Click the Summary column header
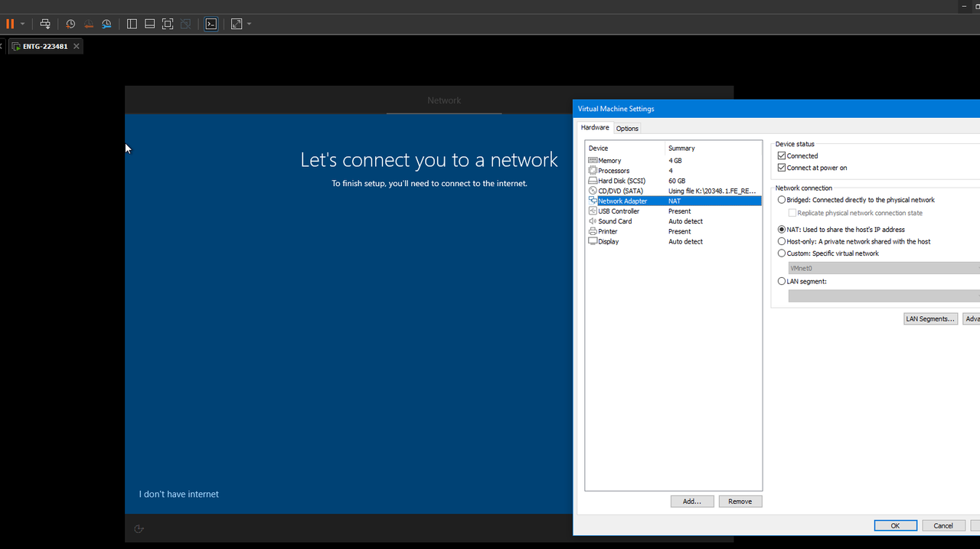The height and width of the screenshot is (549, 980). [x=714, y=148]
